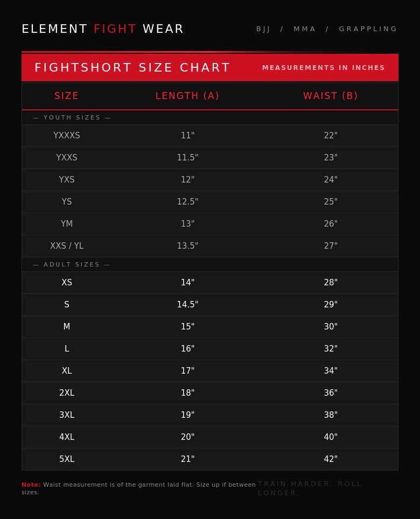This screenshot has width=420, height=519.
Task: Select the 2XL size cell
Action: point(67,393)
